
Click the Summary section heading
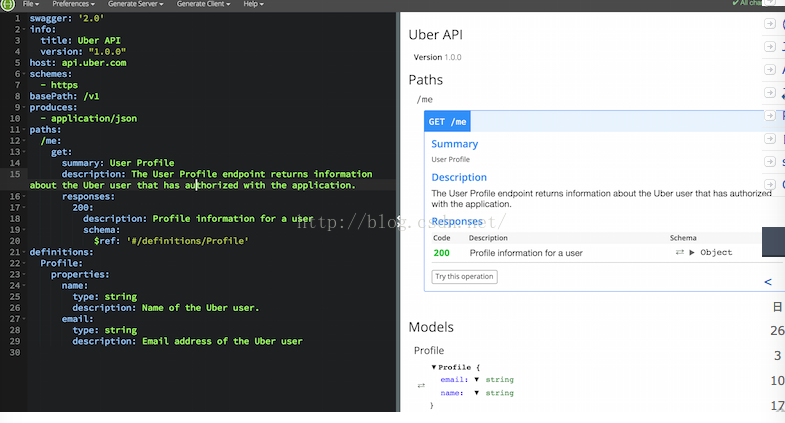click(455, 144)
